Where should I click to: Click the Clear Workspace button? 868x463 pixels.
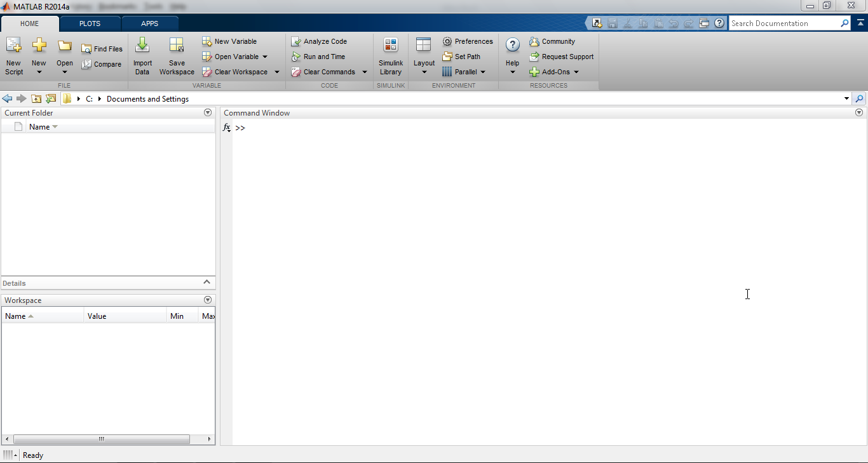click(235, 72)
